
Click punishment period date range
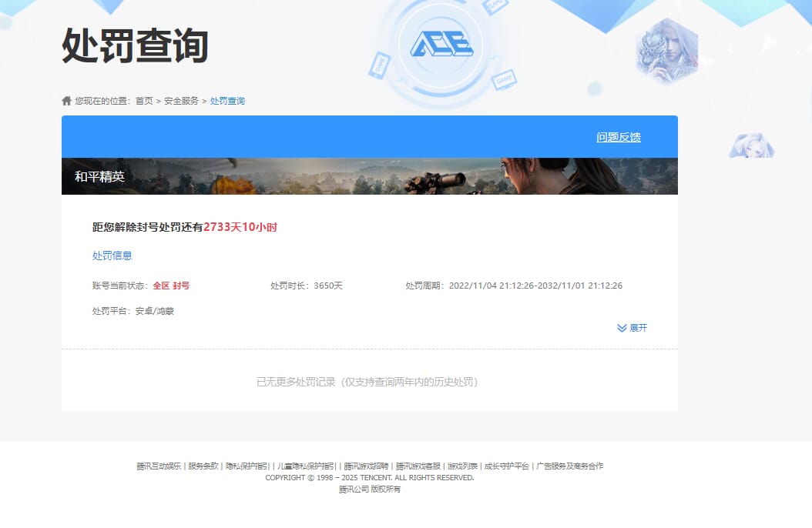tap(535, 286)
